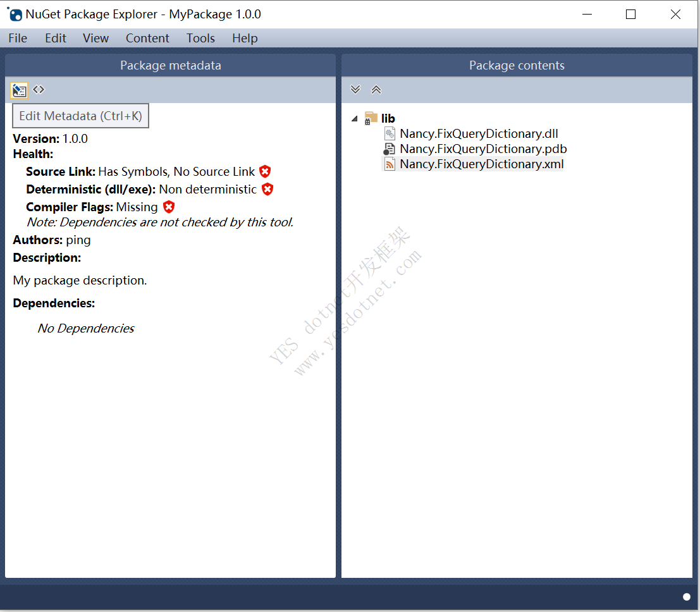Click the Nancy.FixQueryDictionary.xml file icon

tap(390, 164)
